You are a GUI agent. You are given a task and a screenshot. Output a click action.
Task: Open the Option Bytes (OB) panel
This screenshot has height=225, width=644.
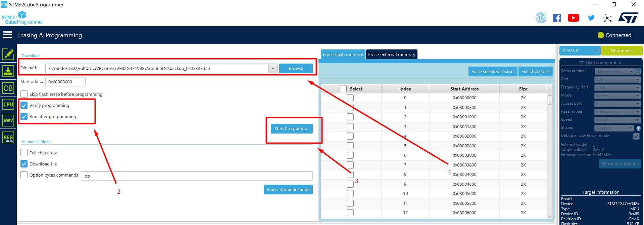(8, 88)
